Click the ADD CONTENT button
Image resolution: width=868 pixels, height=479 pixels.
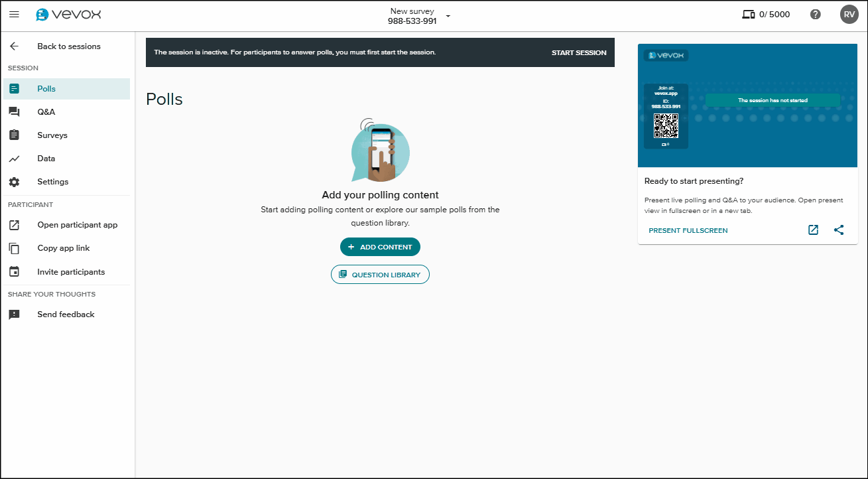point(380,246)
